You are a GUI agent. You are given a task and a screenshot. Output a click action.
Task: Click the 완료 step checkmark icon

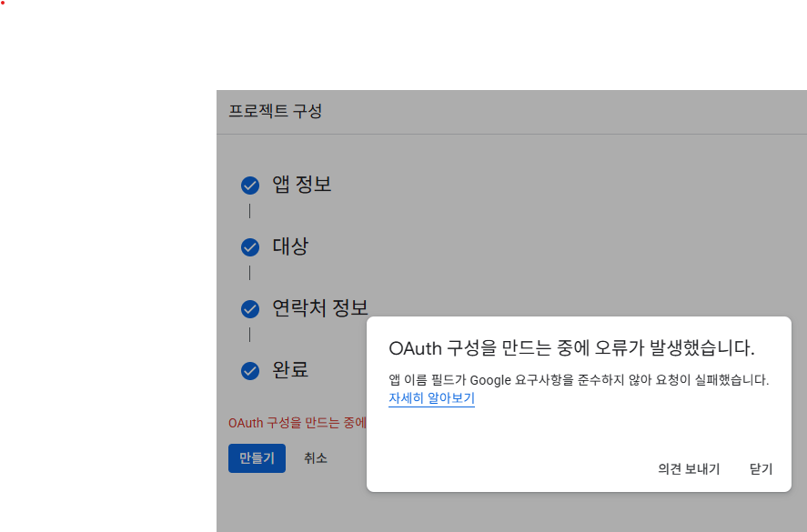[x=250, y=370]
